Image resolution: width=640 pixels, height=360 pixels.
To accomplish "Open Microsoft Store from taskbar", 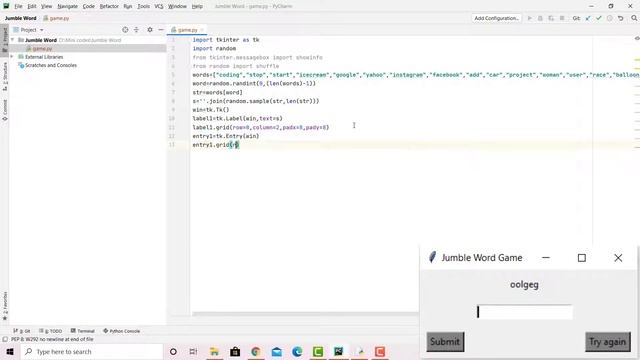I will (235, 351).
